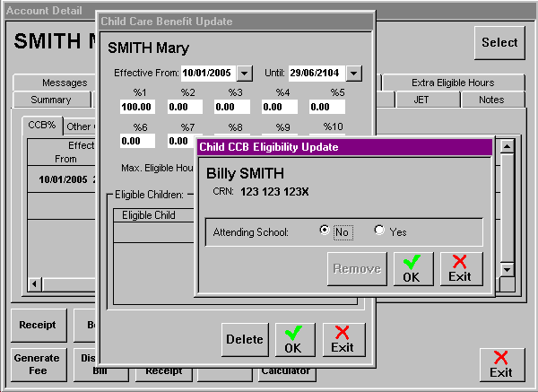
Task: Click OK in Child Care Benefit Update
Action: (295, 339)
